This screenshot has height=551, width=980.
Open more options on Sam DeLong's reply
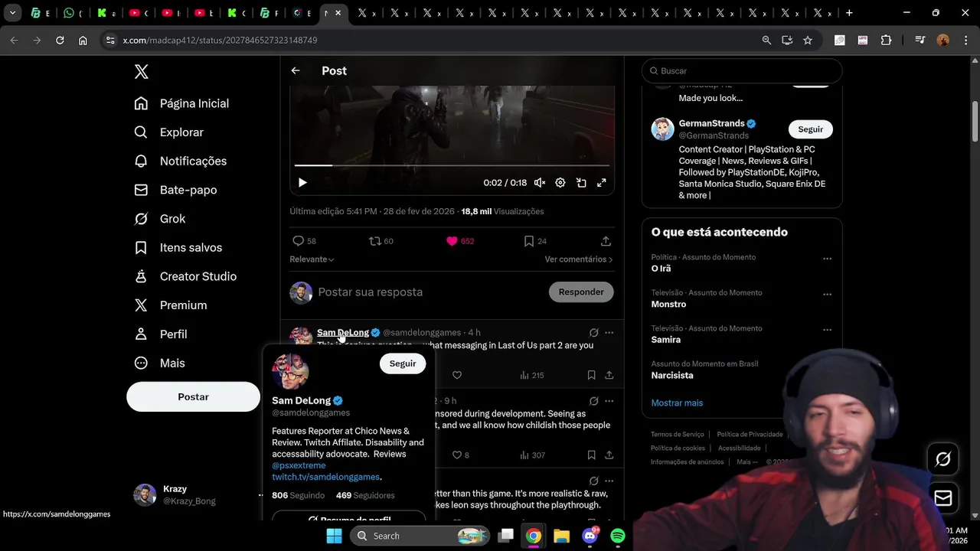[x=609, y=333]
